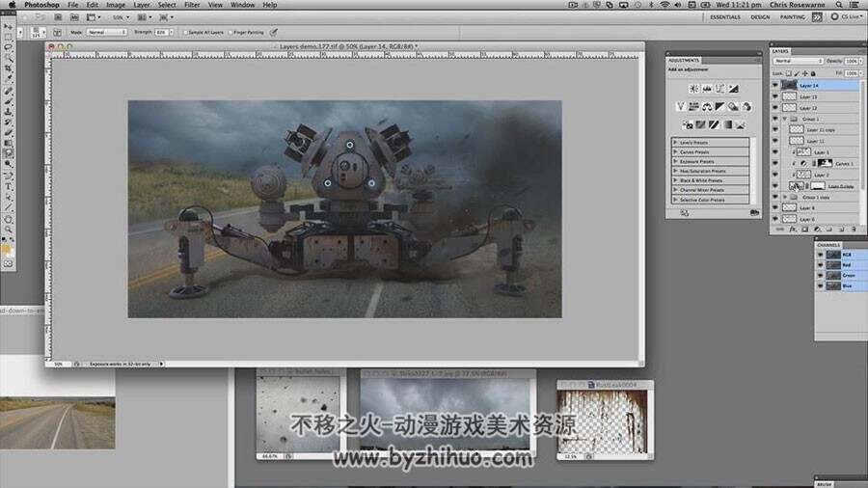Hide Layer 14 using its eye icon

[775, 85]
